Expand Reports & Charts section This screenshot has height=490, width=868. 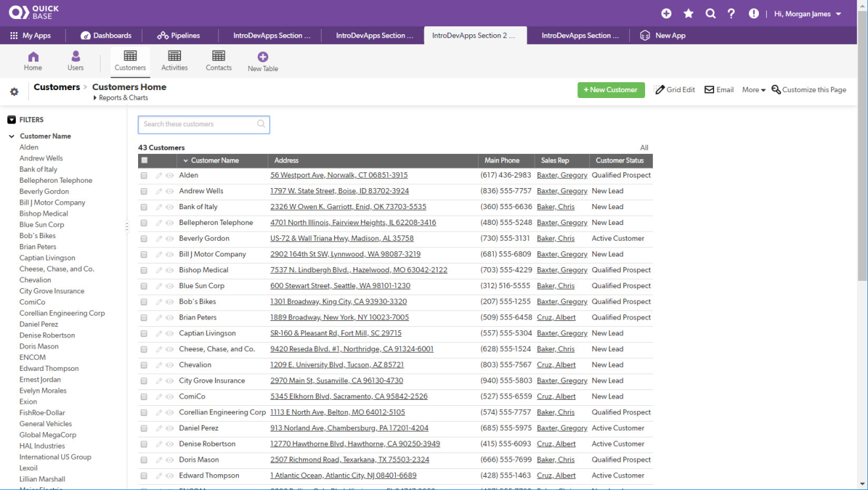coord(120,98)
